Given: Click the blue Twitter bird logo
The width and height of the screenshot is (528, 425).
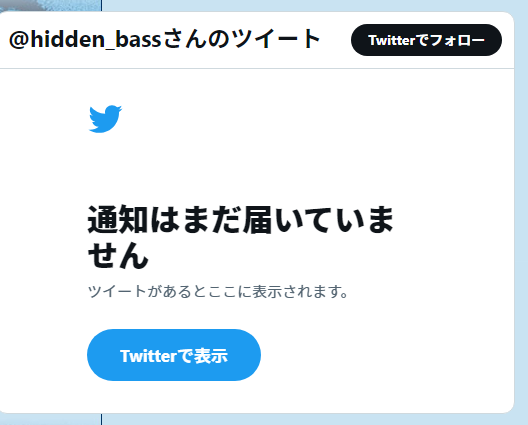Looking at the screenshot, I should [x=105, y=119].
